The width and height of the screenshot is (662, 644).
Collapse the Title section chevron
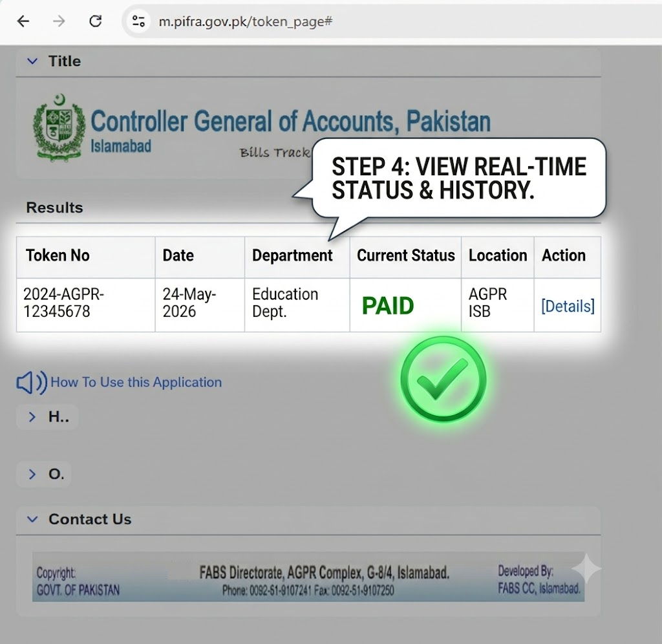[32, 61]
